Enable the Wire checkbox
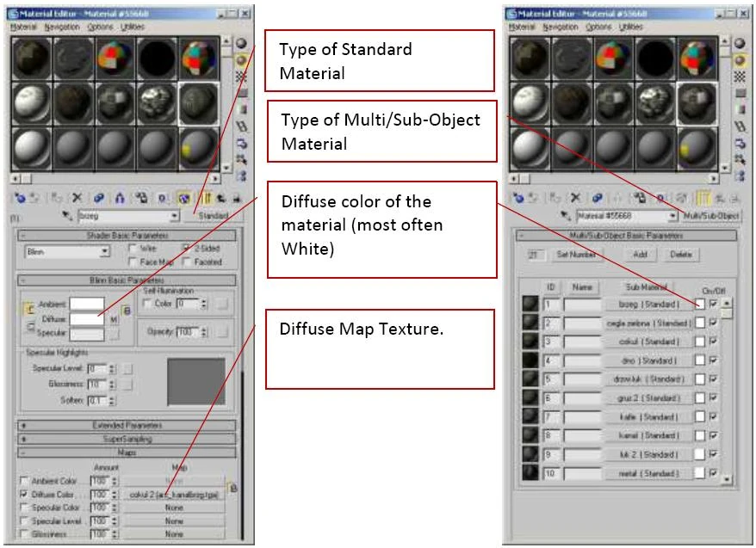Viewport: 756px width, 548px height. (133, 248)
